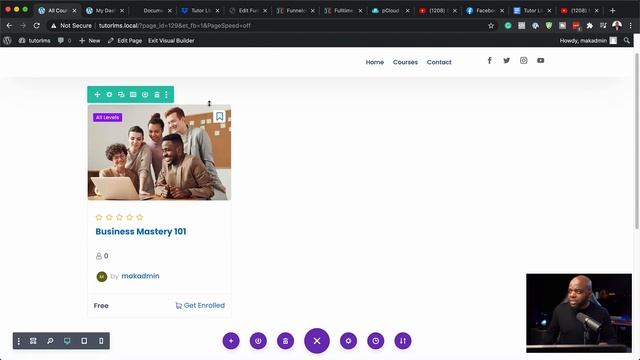Image resolution: width=640 pixels, height=360 pixels.
Task: Go back in browser history
Action: point(9,25)
